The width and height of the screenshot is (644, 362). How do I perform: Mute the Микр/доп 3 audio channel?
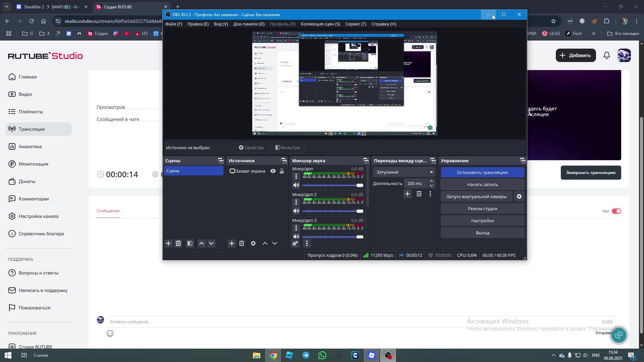[296, 236]
